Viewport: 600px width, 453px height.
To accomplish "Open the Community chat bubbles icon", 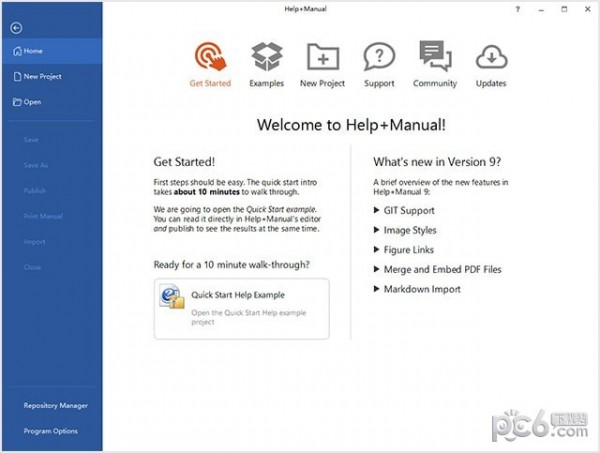I will point(435,56).
